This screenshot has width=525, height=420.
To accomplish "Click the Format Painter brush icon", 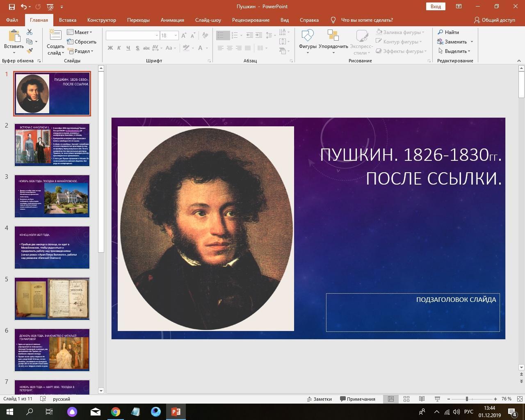I will [x=30, y=51].
